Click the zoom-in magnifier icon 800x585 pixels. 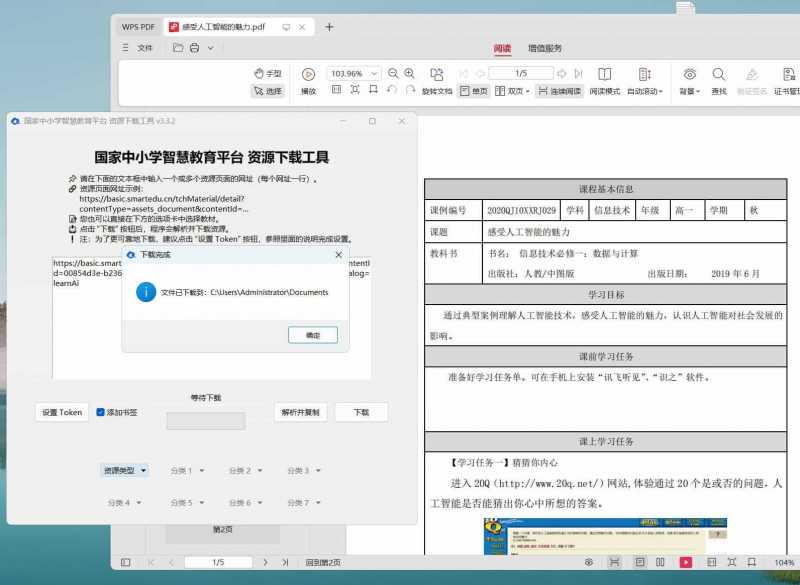[x=410, y=73]
